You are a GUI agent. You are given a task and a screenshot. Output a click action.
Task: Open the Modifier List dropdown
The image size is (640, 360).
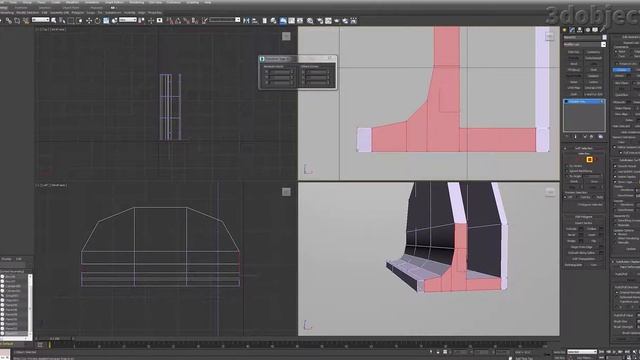point(584,44)
